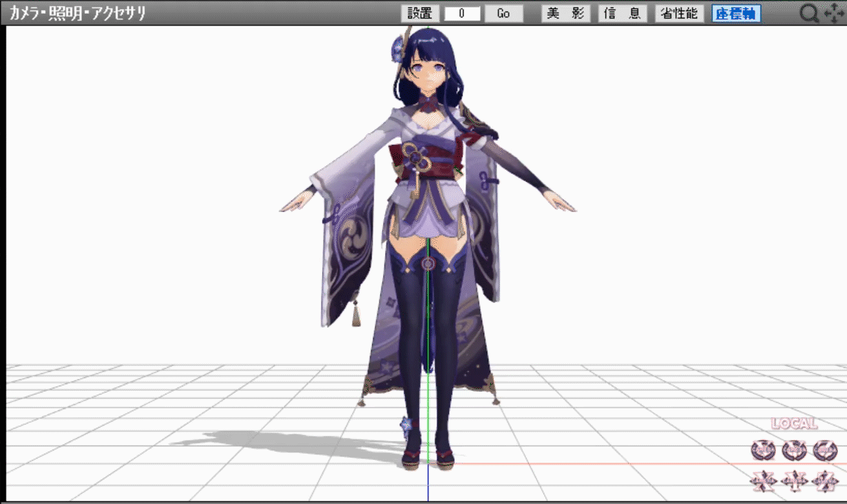The width and height of the screenshot is (847, 504).
Task: Toggle the 省性能 low-performance mode
Action: (680, 13)
